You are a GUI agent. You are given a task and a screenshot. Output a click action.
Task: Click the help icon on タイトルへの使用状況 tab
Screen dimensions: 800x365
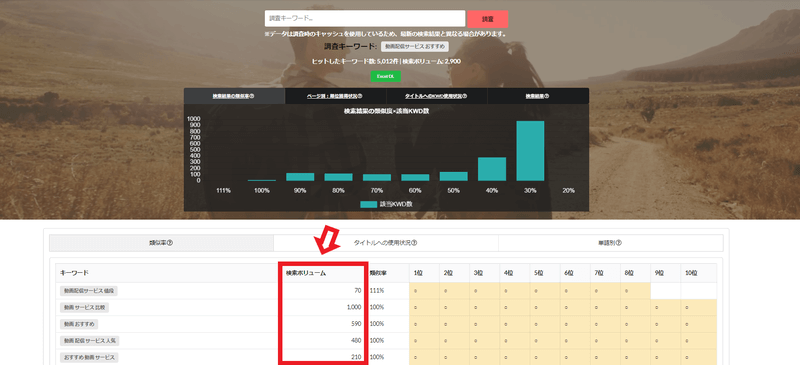[x=414, y=243]
